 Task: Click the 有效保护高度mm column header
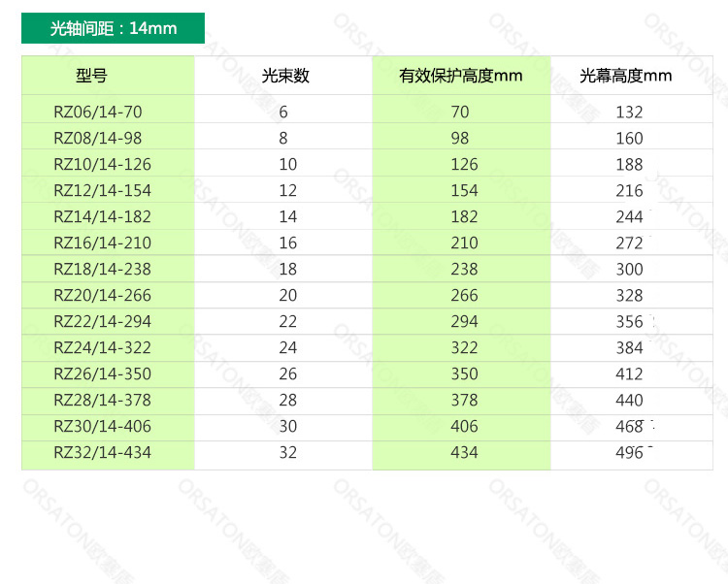[461, 76]
